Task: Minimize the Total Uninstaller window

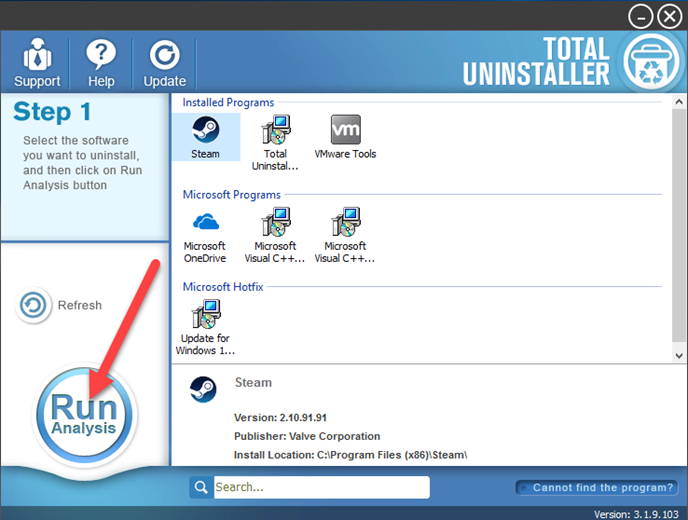Action: 641,17
